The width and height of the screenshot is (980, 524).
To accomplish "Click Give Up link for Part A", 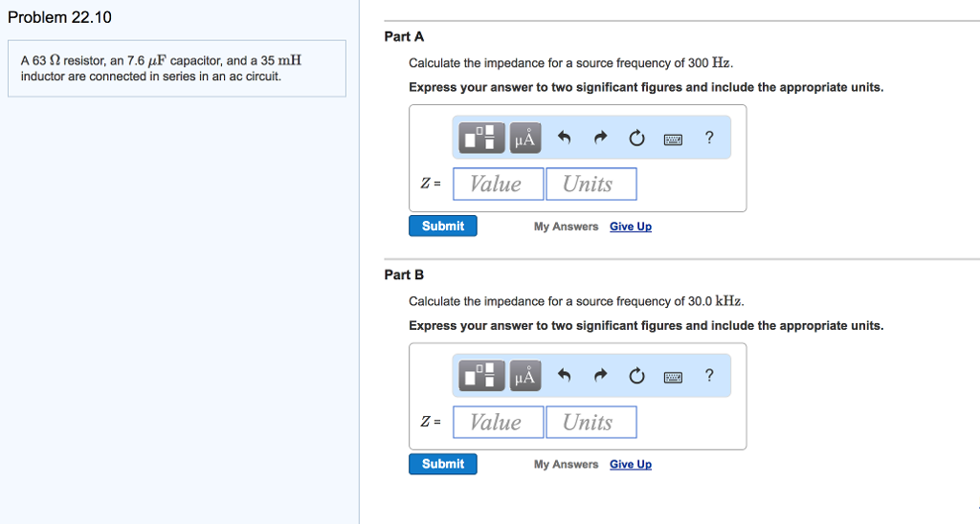I will (x=631, y=227).
